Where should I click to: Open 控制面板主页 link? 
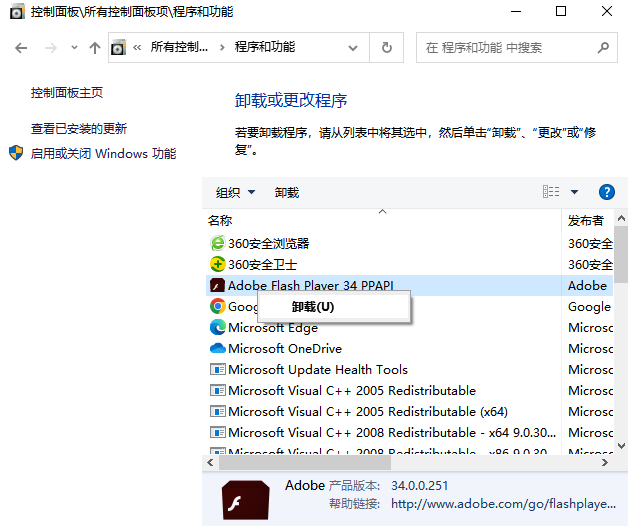coord(67,93)
